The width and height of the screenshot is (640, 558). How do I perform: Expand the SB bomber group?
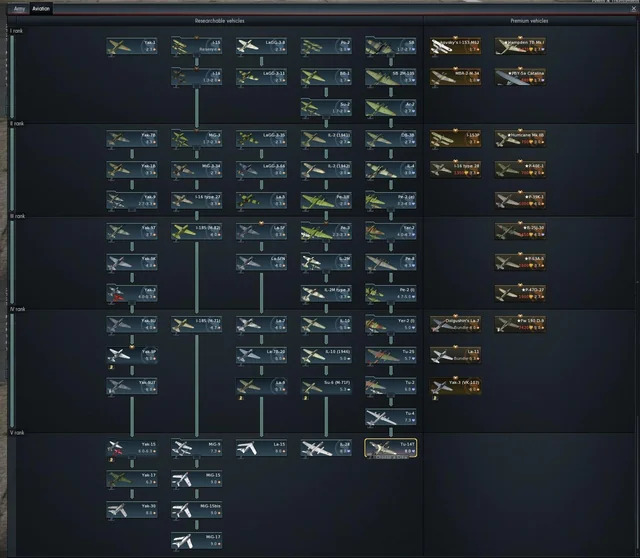point(391,46)
